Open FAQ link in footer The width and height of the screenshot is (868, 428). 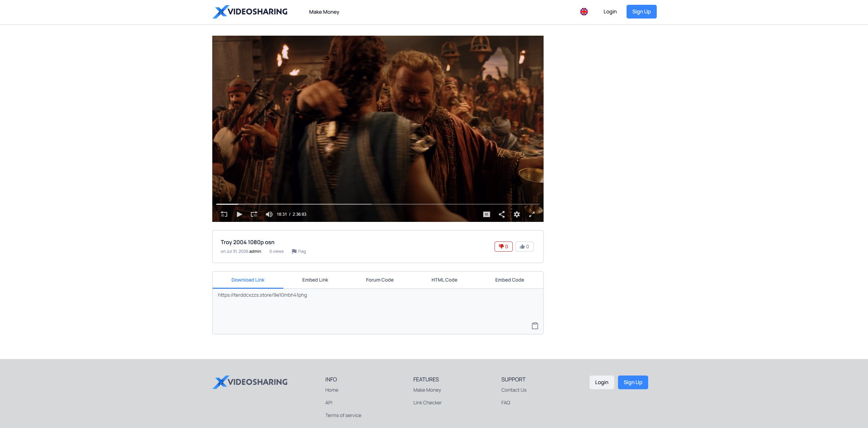[x=506, y=403]
